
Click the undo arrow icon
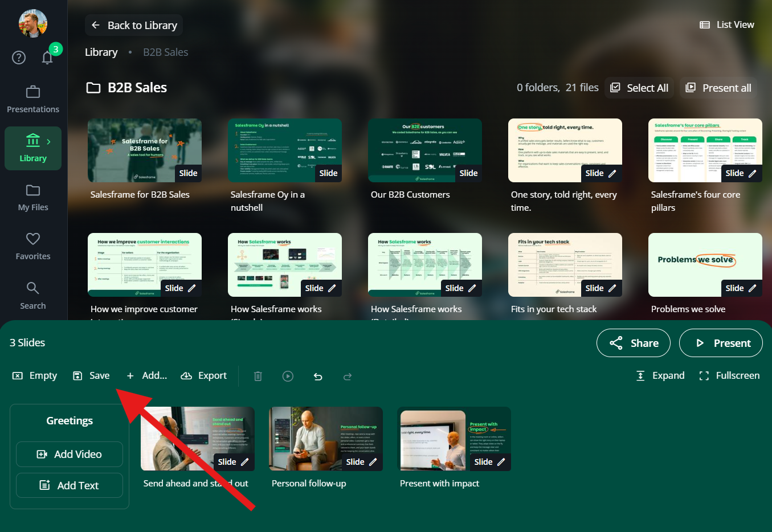pyautogui.click(x=318, y=376)
